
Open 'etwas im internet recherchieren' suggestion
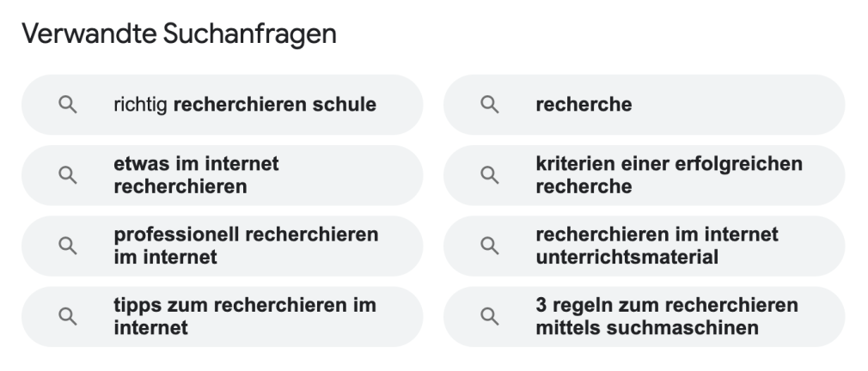tap(196, 175)
